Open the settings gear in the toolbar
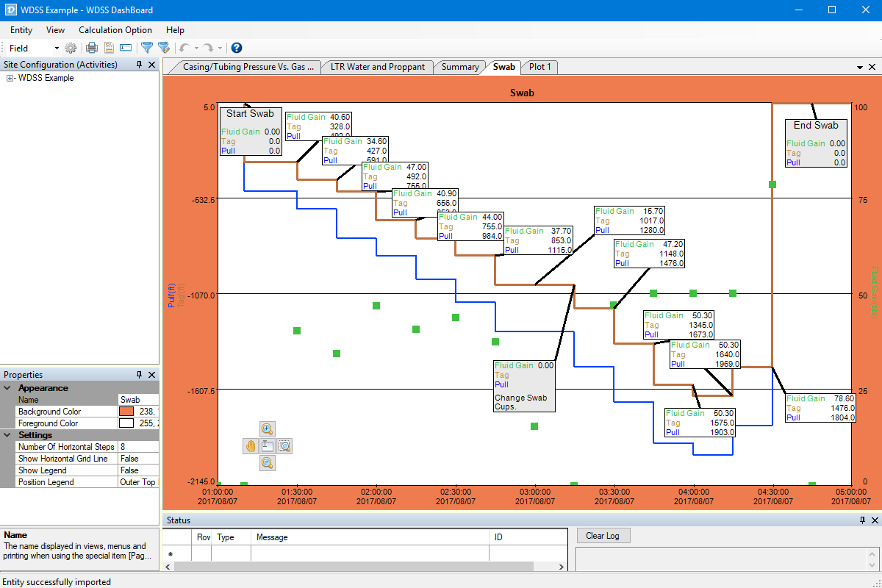This screenshot has width=882, height=588. (71, 48)
